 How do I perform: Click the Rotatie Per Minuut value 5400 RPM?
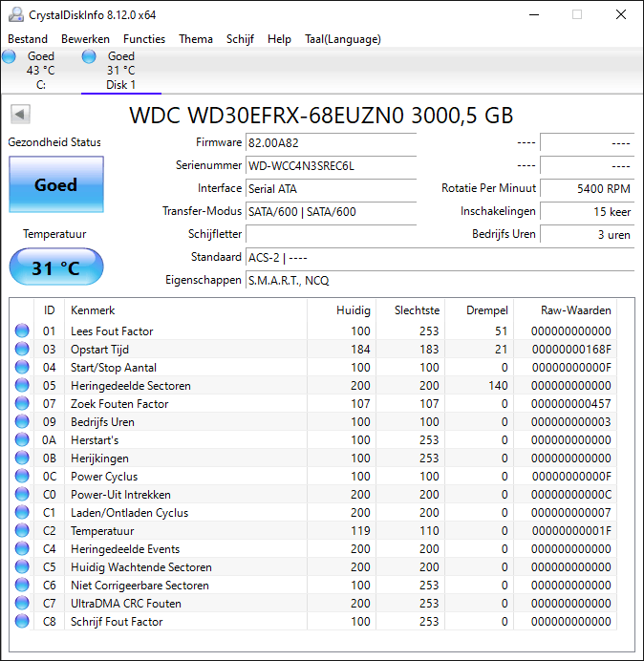point(587,188)
